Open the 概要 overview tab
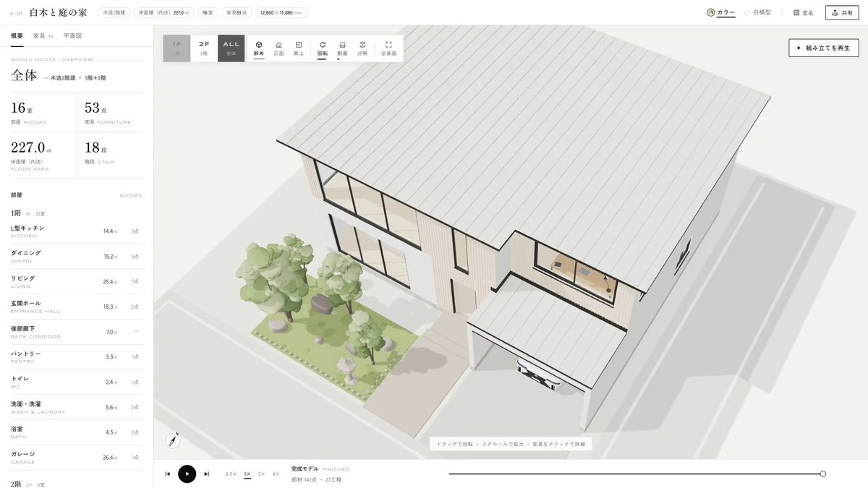 coord(17,35)
